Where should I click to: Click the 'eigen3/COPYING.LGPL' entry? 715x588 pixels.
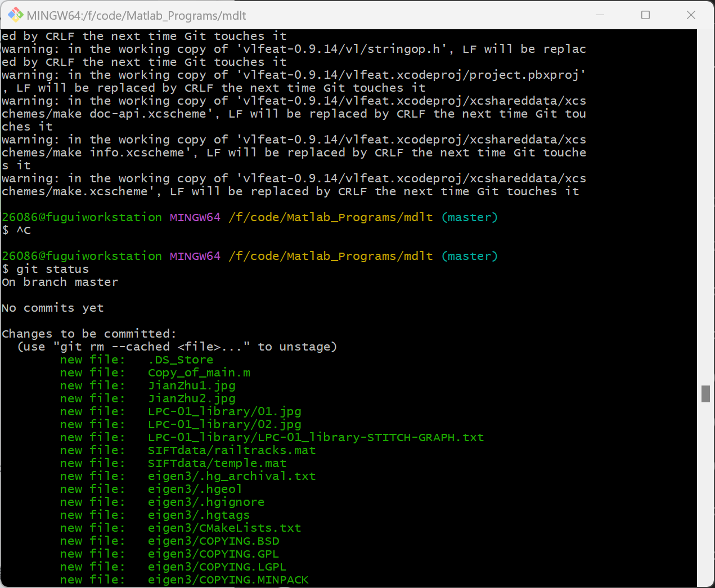point(217,567)
